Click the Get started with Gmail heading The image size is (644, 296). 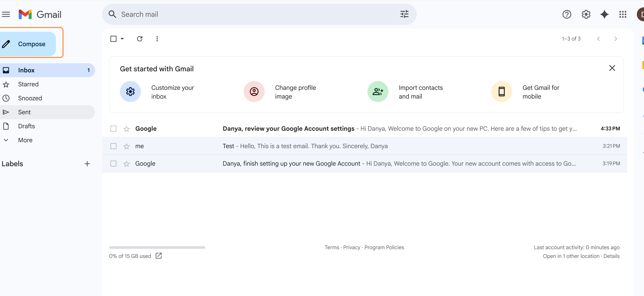[157, 69]
